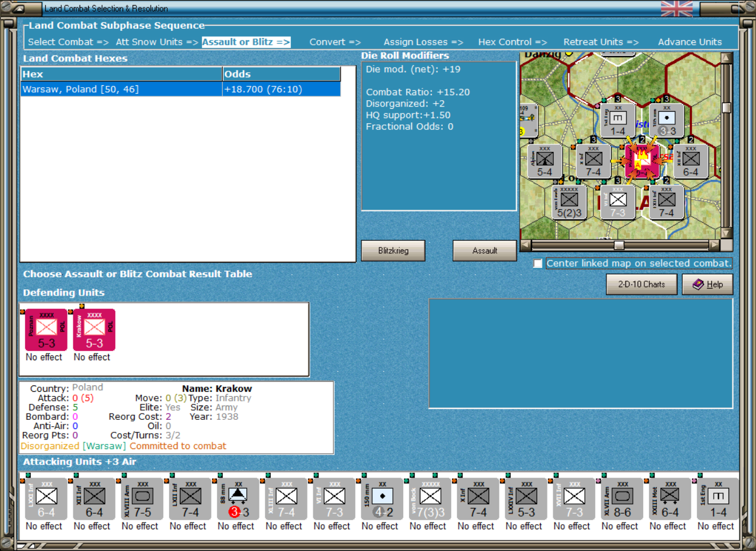Viewport: 756px width, 551px height.
Task: Click the map vertical scrollbar thumb
Action: (726, 108)
